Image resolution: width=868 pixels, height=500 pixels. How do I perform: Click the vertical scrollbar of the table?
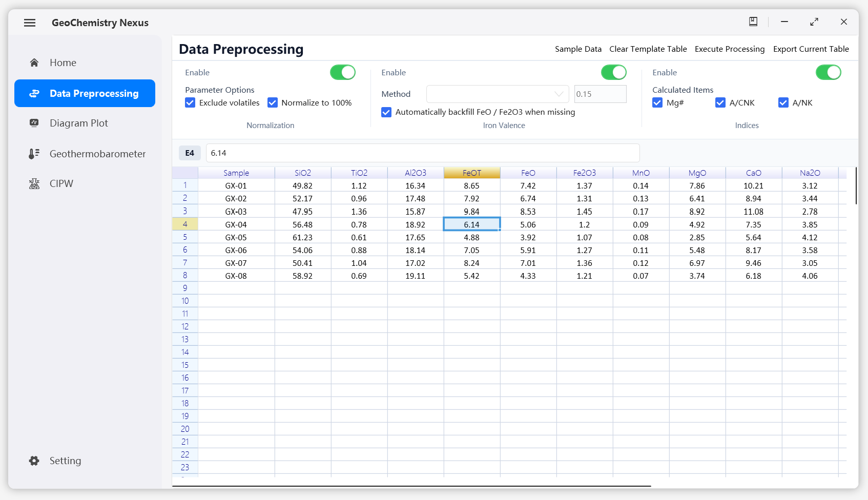pyautogui.click(x=856, y=185)
